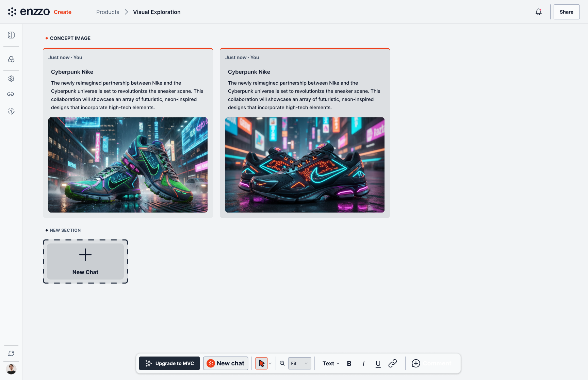Open the Fit zoom dropdown
Screen dimensions: 588x380
click(300, 363)
